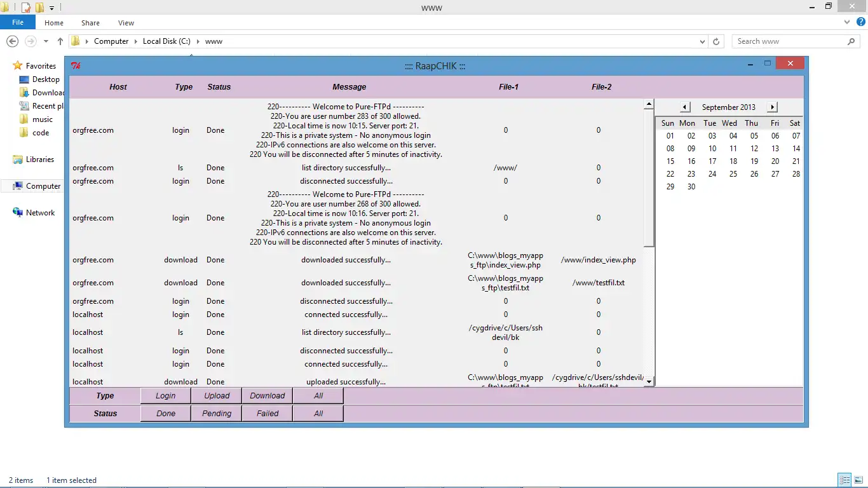This screenshot has height=488, width=868.
Task: Click the Properties icon in quick access toolbar
Action: click(x=26, y=8)
